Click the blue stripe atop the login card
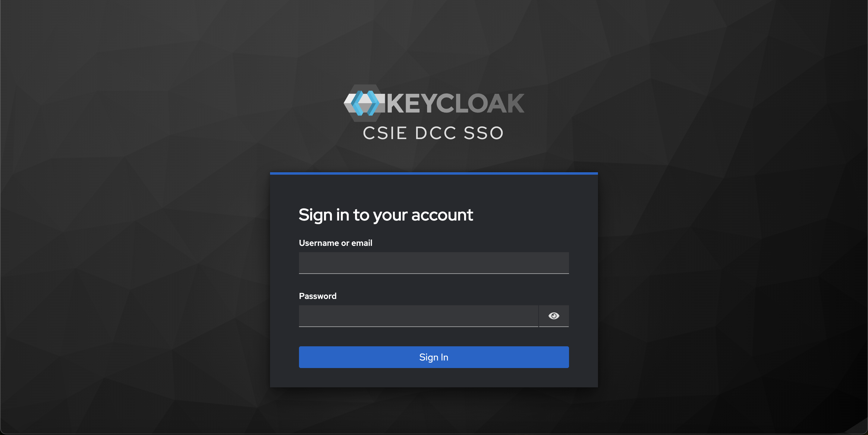This screenshot has width=868, height=435. click(434, 173)
